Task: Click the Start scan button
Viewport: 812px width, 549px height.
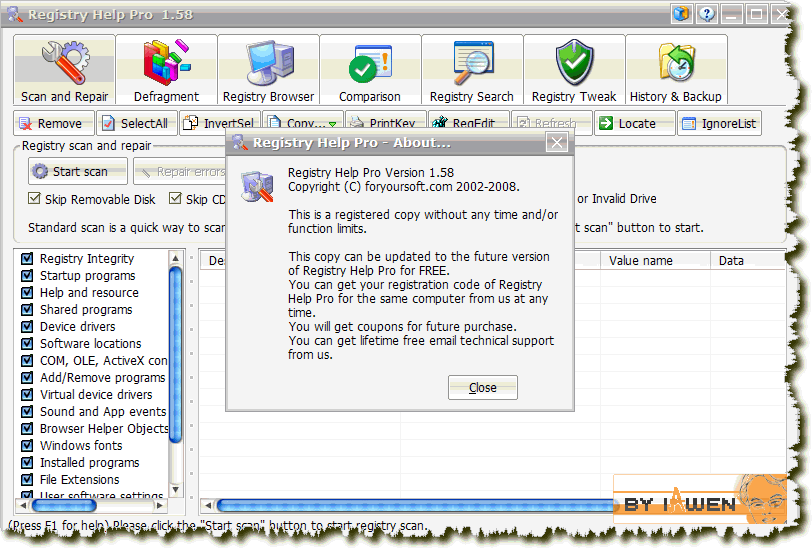Action: 78,171
